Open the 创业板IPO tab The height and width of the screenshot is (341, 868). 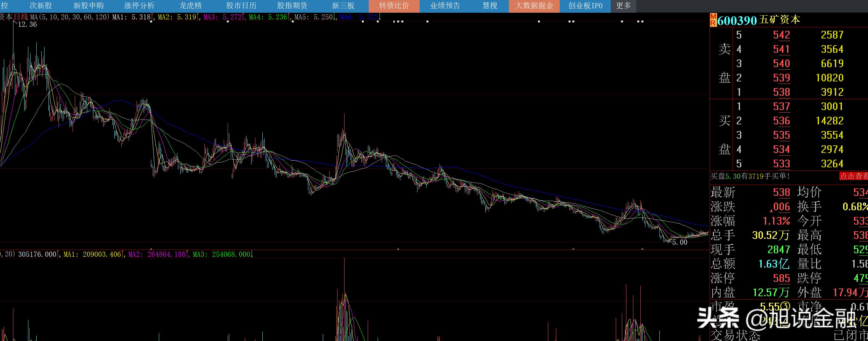click(585, 6)
